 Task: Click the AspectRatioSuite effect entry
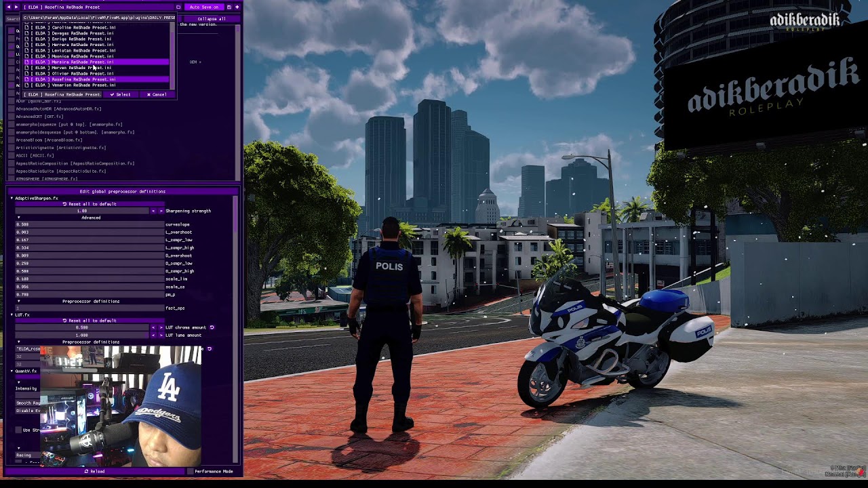[x=60, y=171]
